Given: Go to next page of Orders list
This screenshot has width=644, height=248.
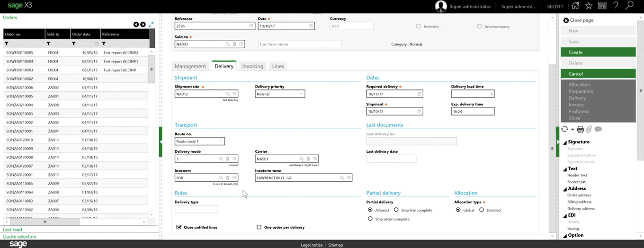Looking at the screenshot, I should (143, 25).
